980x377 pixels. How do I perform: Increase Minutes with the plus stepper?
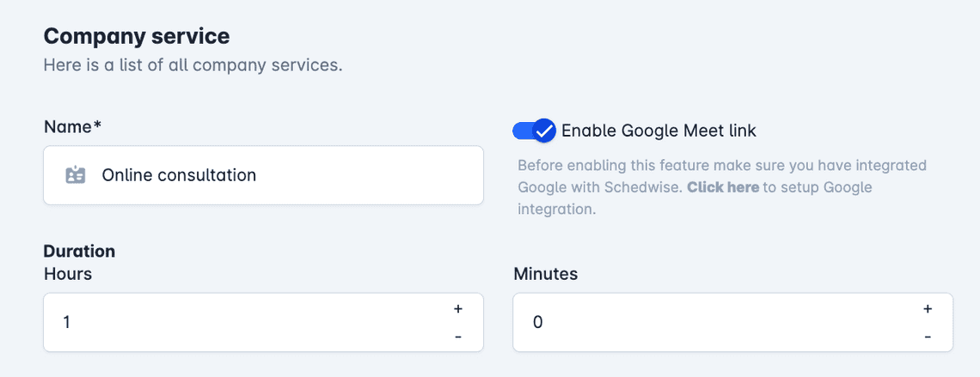click(x=928, y=309)
